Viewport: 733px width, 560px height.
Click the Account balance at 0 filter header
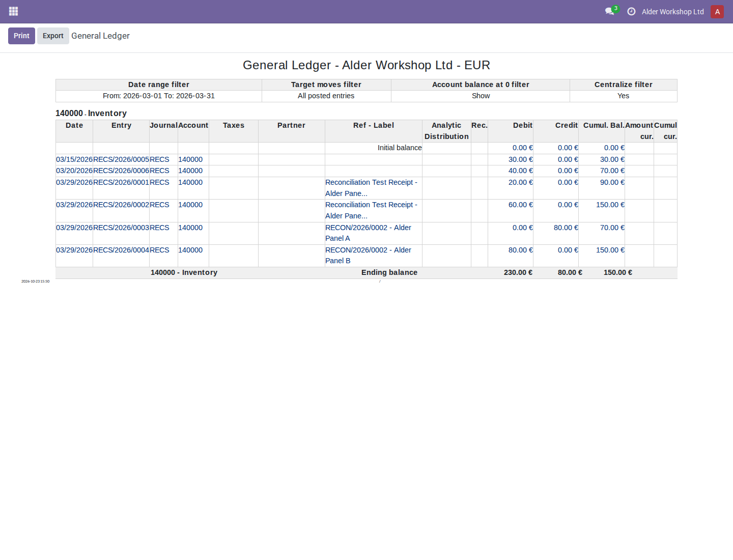(481, 85)
